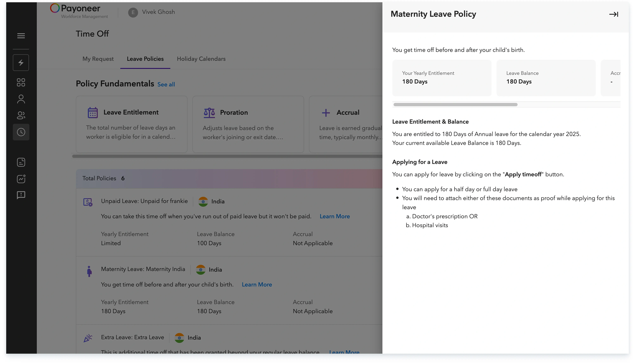Open the documents icon in sidebar
This screenshot has height=364, width=635.
coord(21,162)
